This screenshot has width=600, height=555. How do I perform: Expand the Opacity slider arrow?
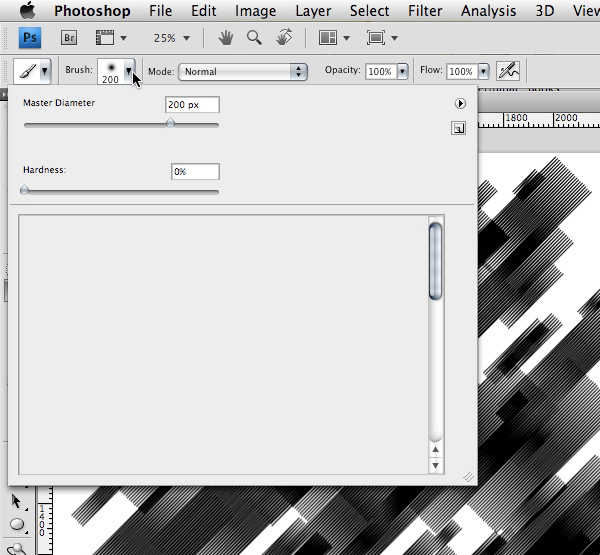tap(403, 72)
